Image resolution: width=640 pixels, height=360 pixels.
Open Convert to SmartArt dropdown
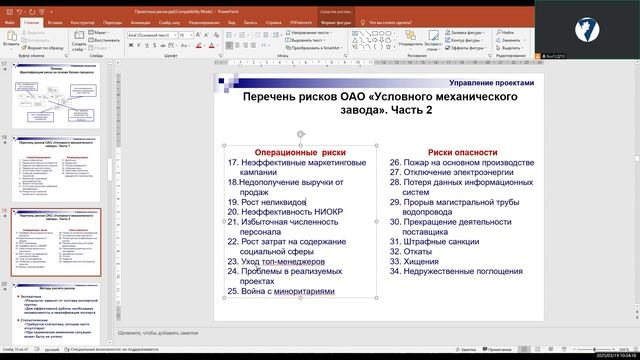click(314, 48)
